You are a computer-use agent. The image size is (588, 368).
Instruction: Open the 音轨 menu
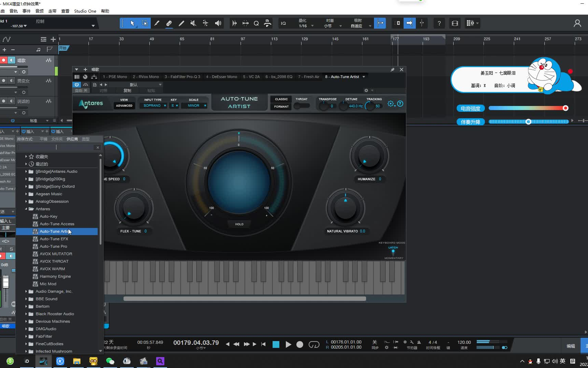coord(14,11)
